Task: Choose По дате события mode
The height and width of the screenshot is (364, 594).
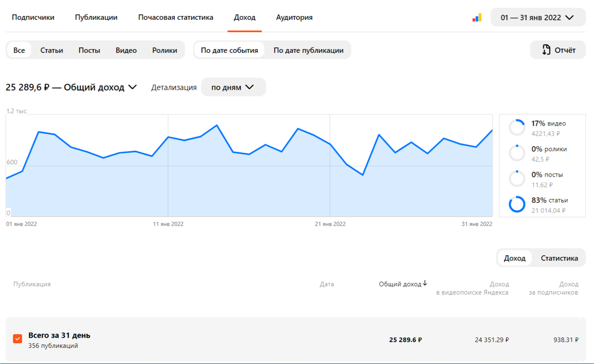Action: click(x=229, y=50)
